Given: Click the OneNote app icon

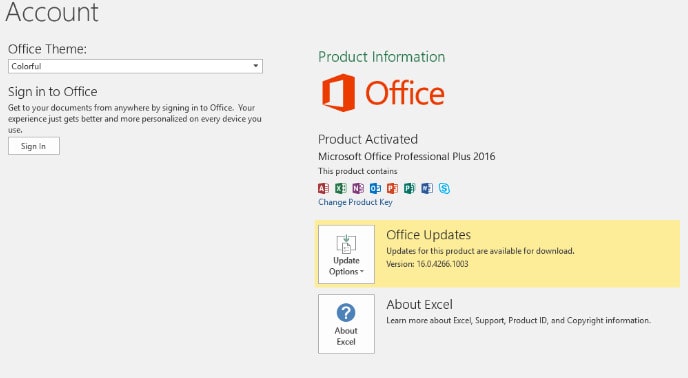Looking at the screenshot, I should click(x=358, y=188).
